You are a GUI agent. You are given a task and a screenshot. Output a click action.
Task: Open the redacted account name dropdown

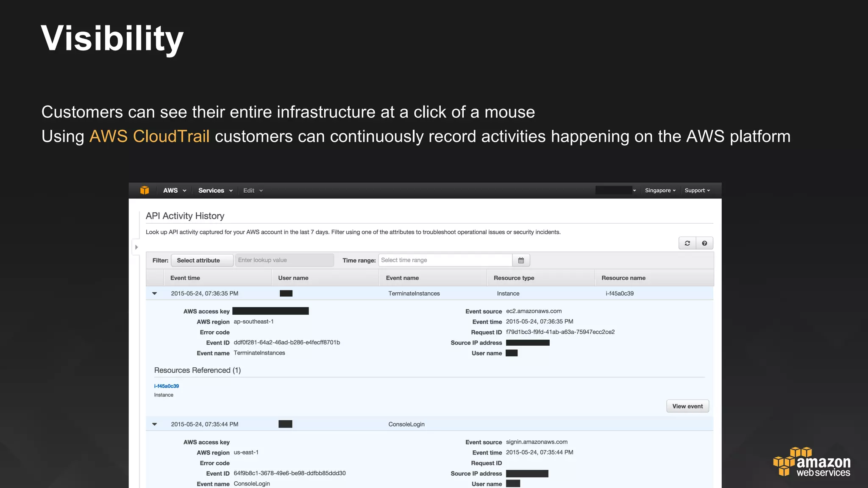click(x=616, y=191)
